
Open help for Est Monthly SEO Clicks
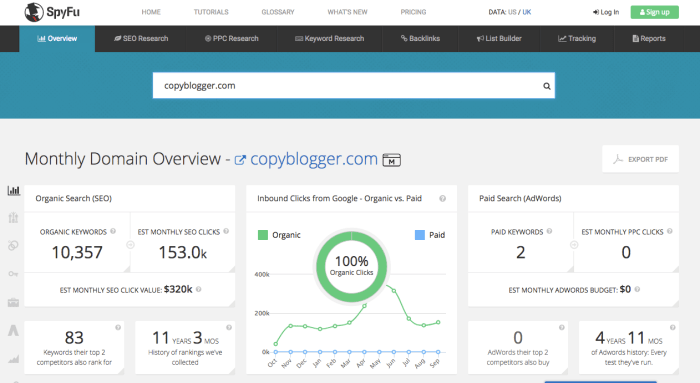(x=226, y=231)
